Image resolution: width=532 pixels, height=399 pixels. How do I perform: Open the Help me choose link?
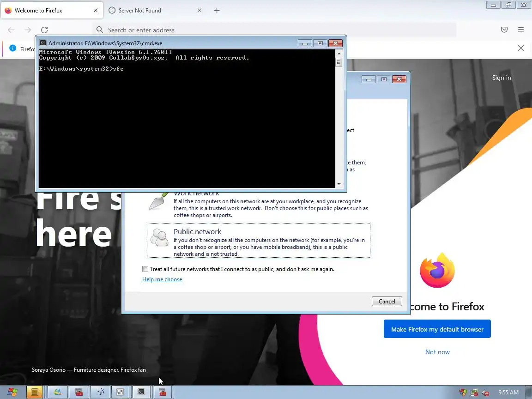tap(162, 279)
